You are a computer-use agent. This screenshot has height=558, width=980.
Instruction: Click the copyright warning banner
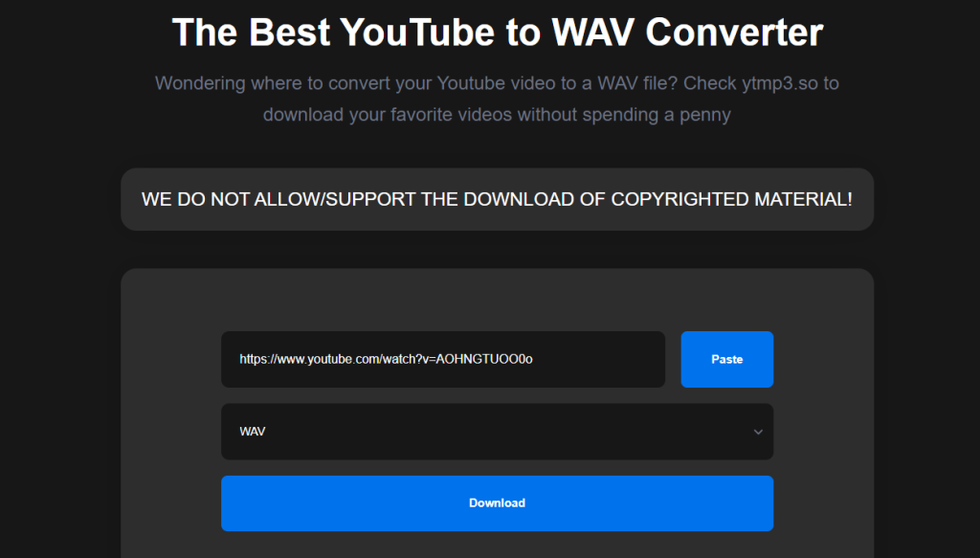tap(497, 200)
